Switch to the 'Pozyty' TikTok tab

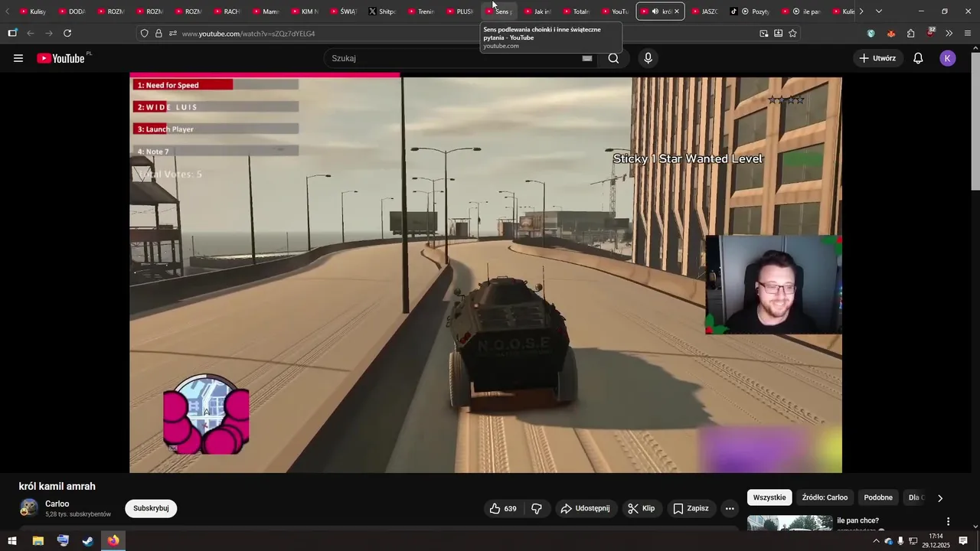point(750,11)
